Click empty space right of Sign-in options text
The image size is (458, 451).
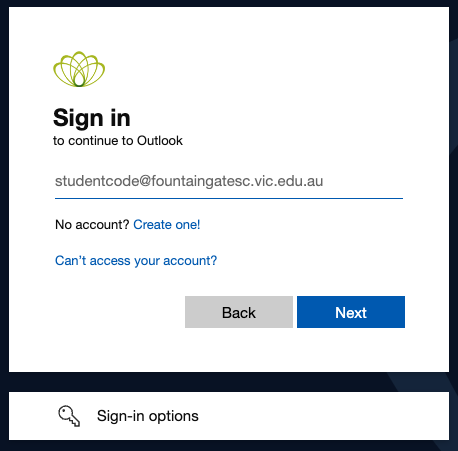(323, 416)
